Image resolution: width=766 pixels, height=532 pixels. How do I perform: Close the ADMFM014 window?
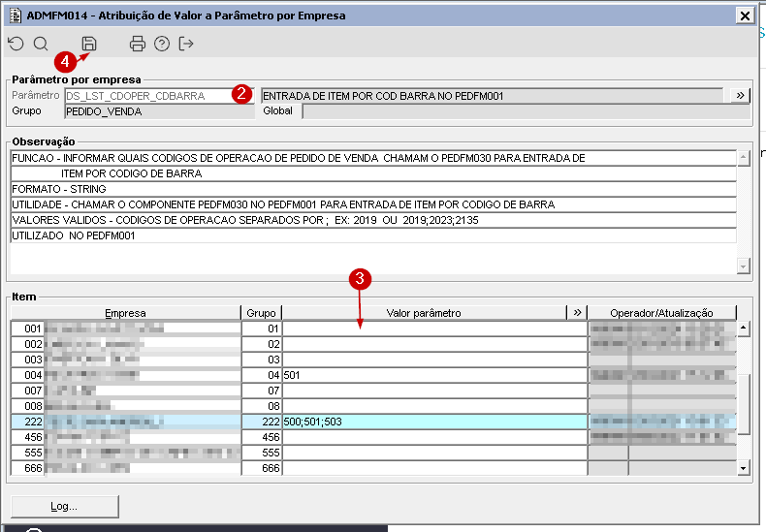click(745, 16)
